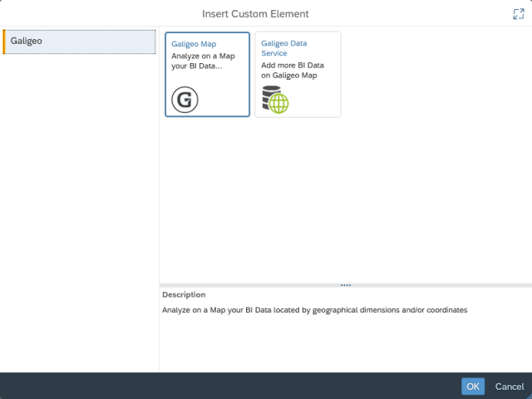This screenshot has width=532, height=399.
Task: Confirm with the OK button
Action: [473, 387]
